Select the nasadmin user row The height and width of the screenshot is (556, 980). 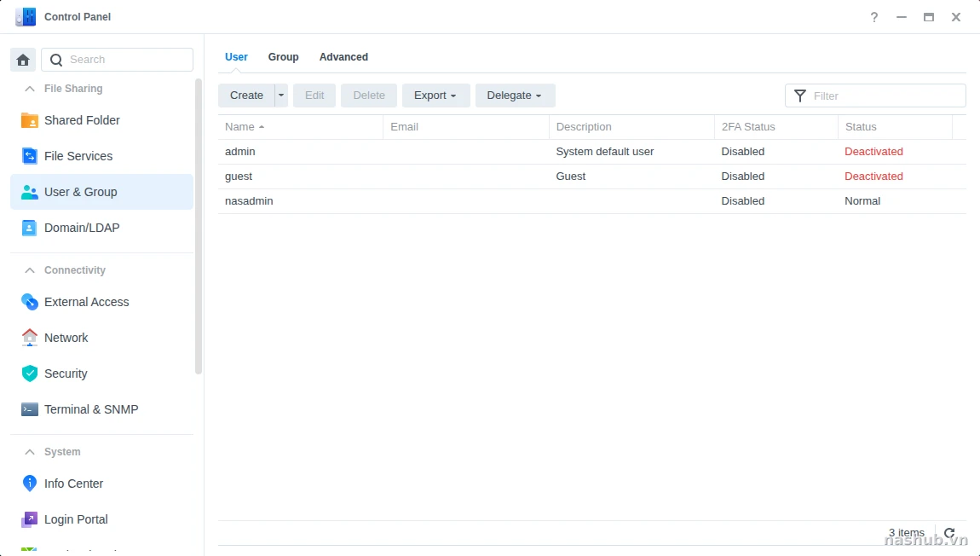(592, 200)
